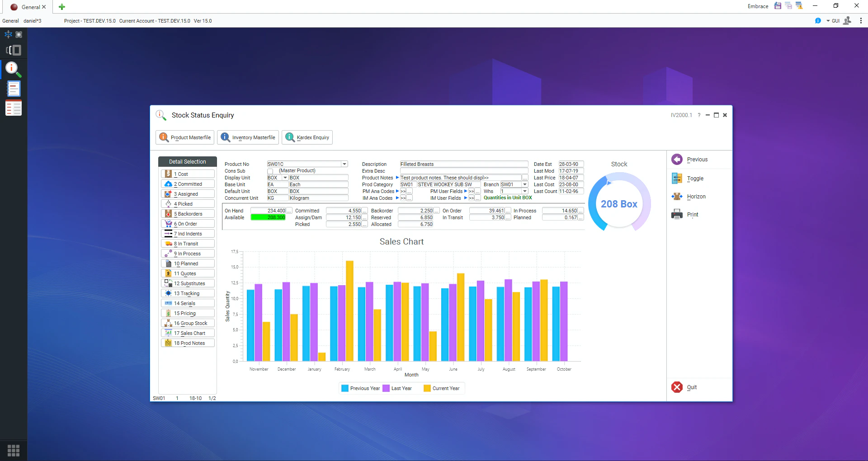Click the Print printer icon
The image size is (868, 461).
pos(677,214)
